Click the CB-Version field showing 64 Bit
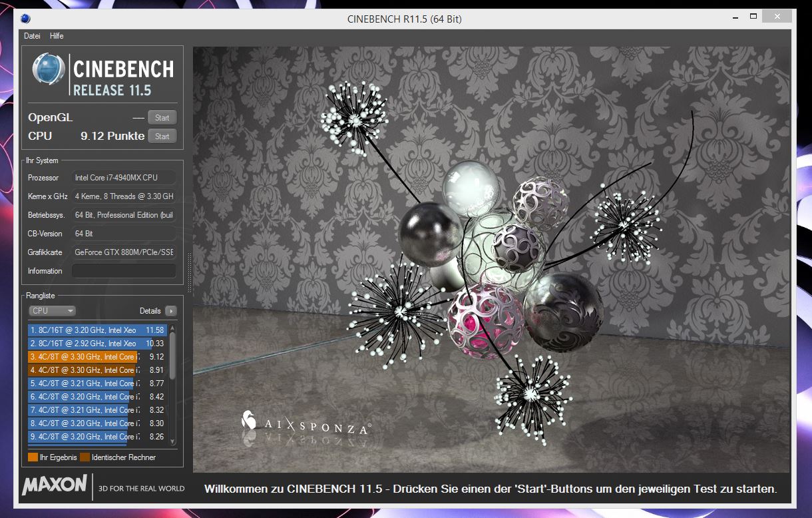This screenshot has width=812, height=518. pos(124,234)
